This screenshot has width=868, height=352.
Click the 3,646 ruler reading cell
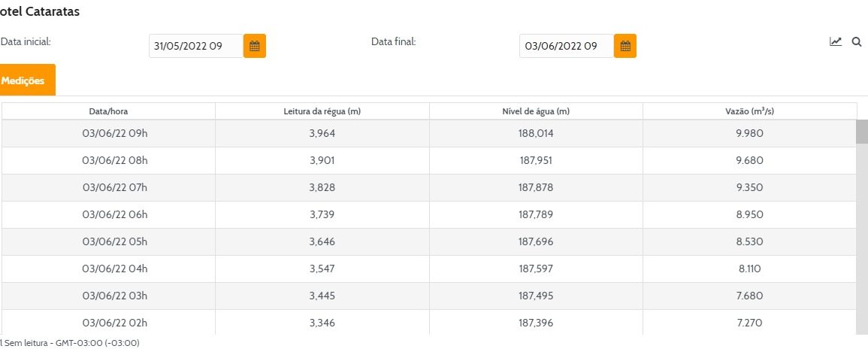(322, 241)
